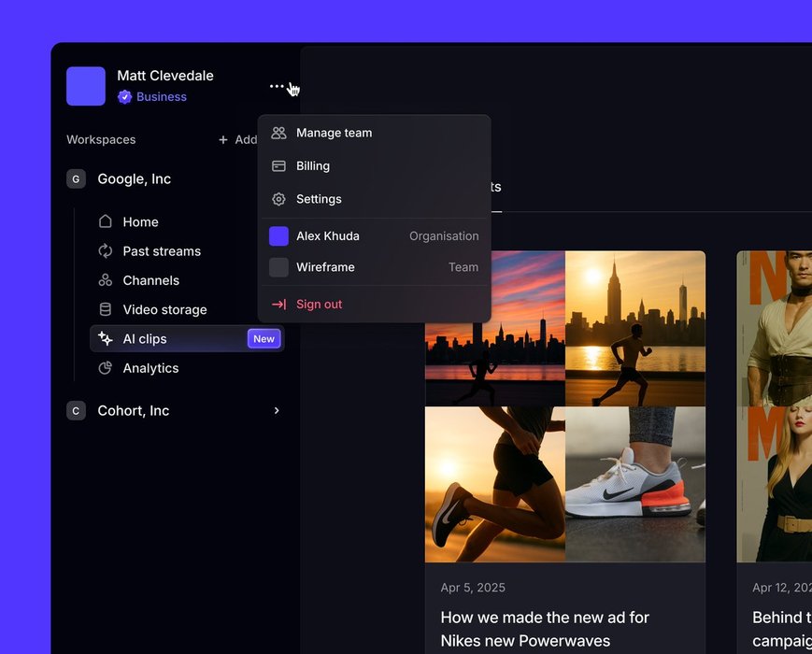Viewport: 812px width, 654px height.
Task: Click the Alex Khuda purple avatar
Action: pyautogui.click(x=278, y=236)
